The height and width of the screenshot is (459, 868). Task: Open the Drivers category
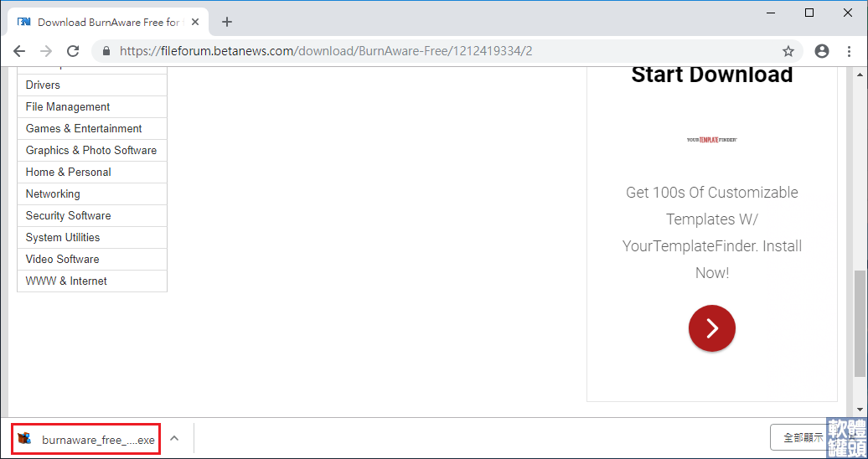[92, 85]
